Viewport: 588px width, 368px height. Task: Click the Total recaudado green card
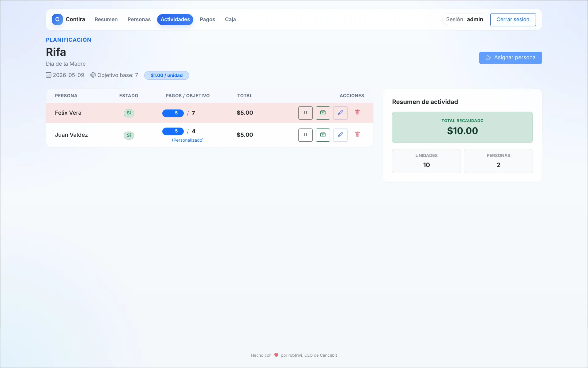click(x=462, y=127)
